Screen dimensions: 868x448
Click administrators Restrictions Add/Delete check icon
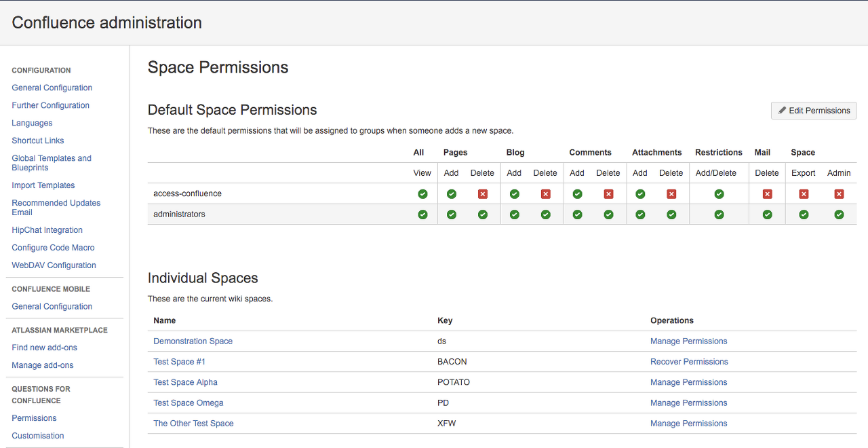[x=719, y=214]
